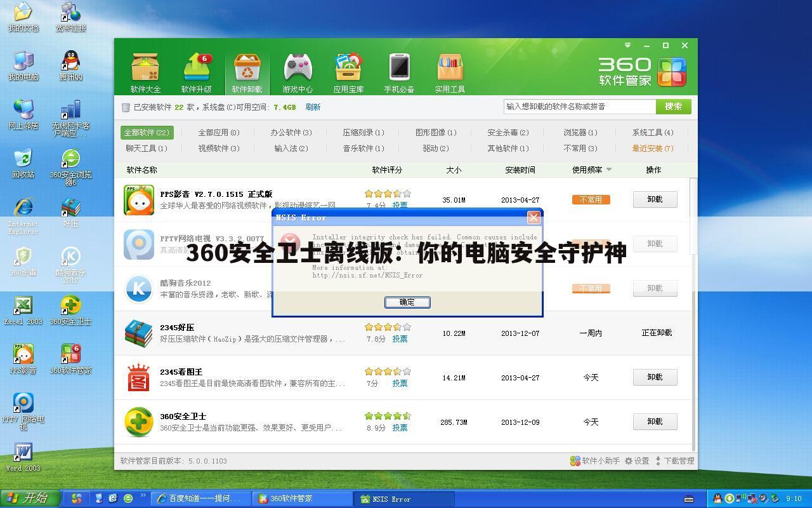Image resolution: width=812 pixels, height=508 pixels.
Task: Open 设置 gear in the status bar
Action: [x=637, y=461]
